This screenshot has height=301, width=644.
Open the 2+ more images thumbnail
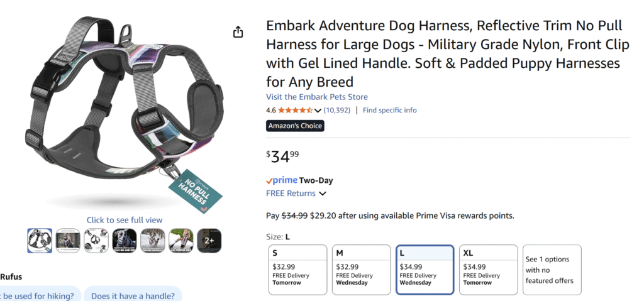tap(209, 241)
